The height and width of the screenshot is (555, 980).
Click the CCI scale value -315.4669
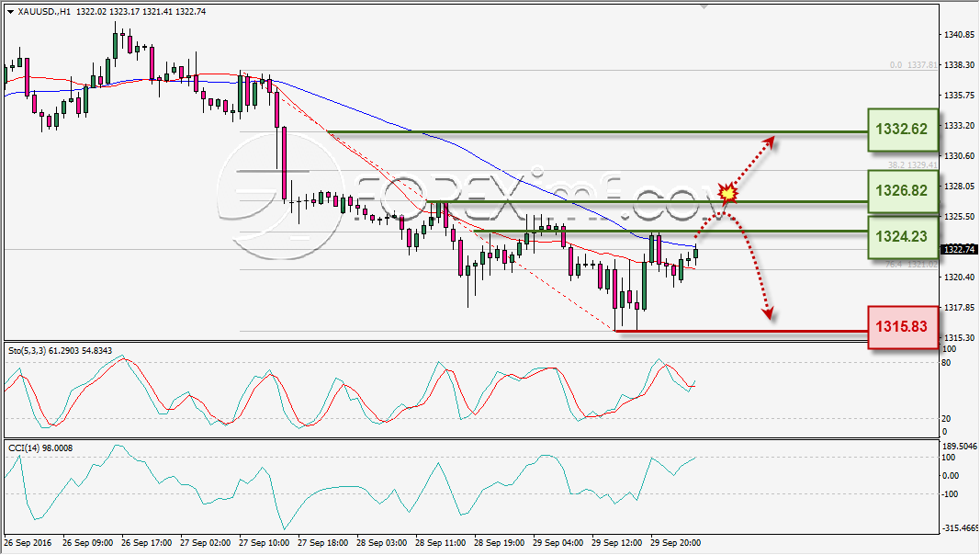pyautogui.click(x=959, y=528)
